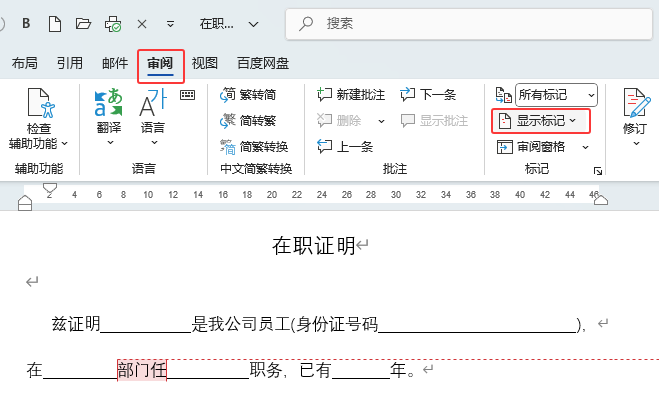Screen dimensions: 659x405
Task: Expand the 语言 dropdown chevron
Action: (x=154, y=143)
